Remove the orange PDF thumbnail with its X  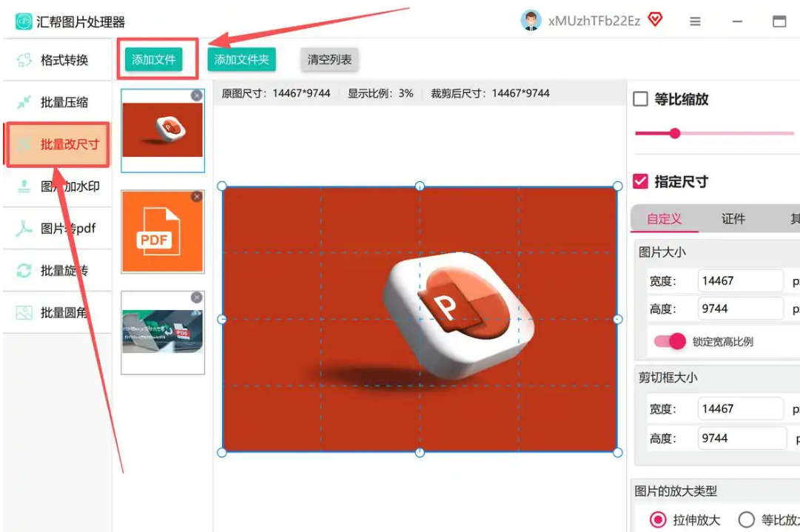[196, 196]
